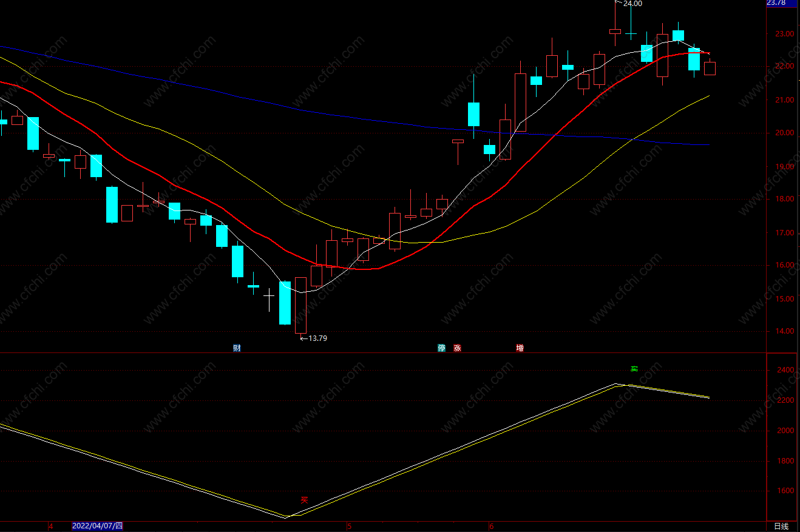This screenshot has height=532, width=800.
Task: Click the 23.78 current price tag
Action: [x=782, y=3]
